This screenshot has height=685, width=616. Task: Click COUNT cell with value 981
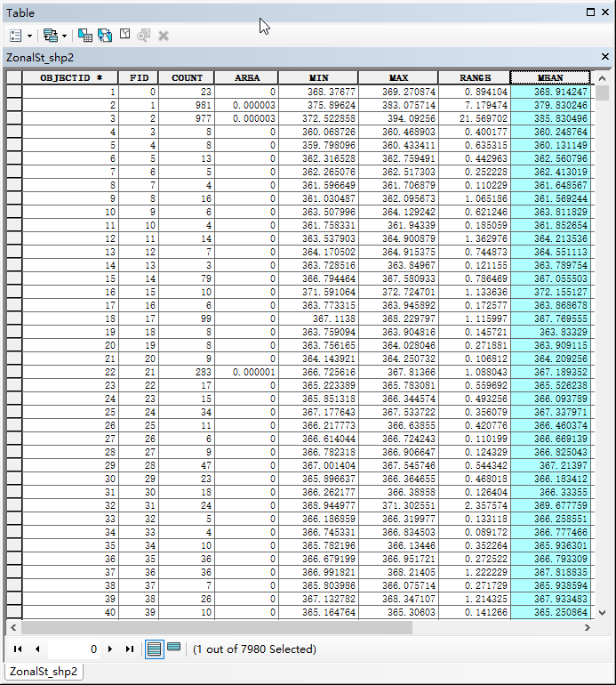[187, 105]
